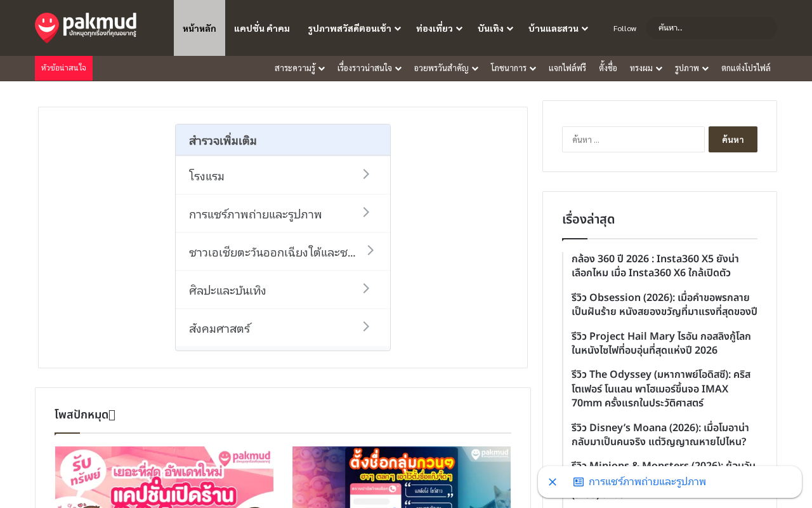This screenshot has height=508, width=812.
Task: Open chevron for การแชร์ภาพถ่ายและรูปภาพ row
Action: (366, 212)
